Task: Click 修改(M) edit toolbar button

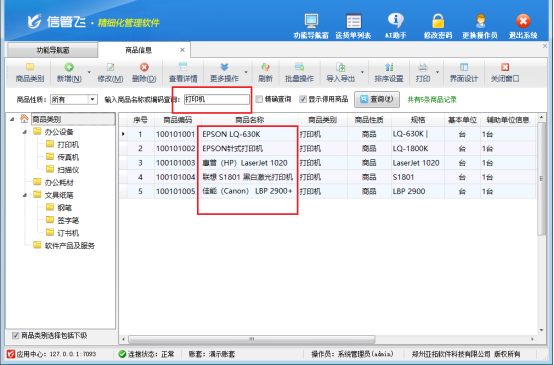Action: point(110,73)
